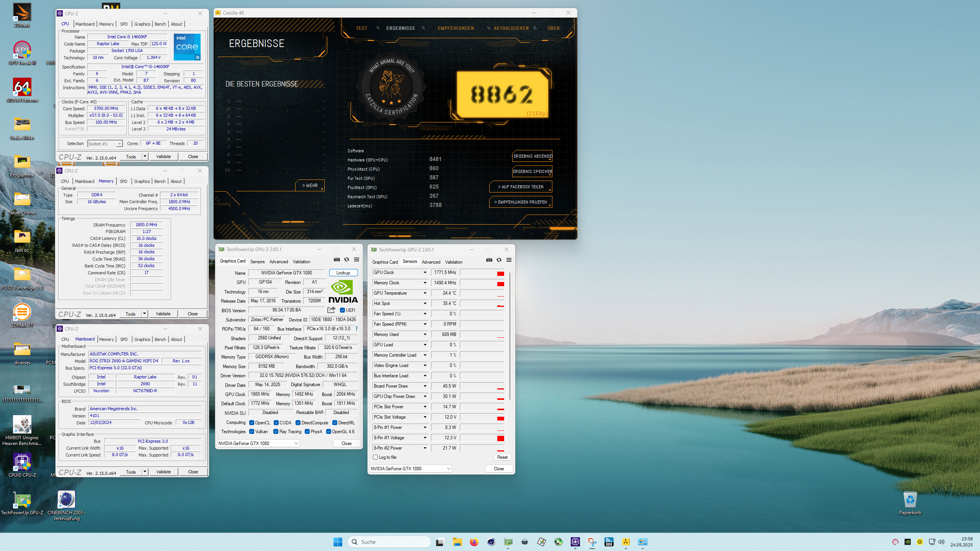Toggle the UEFI checkbox in GPU-Z

click(342, 310)
